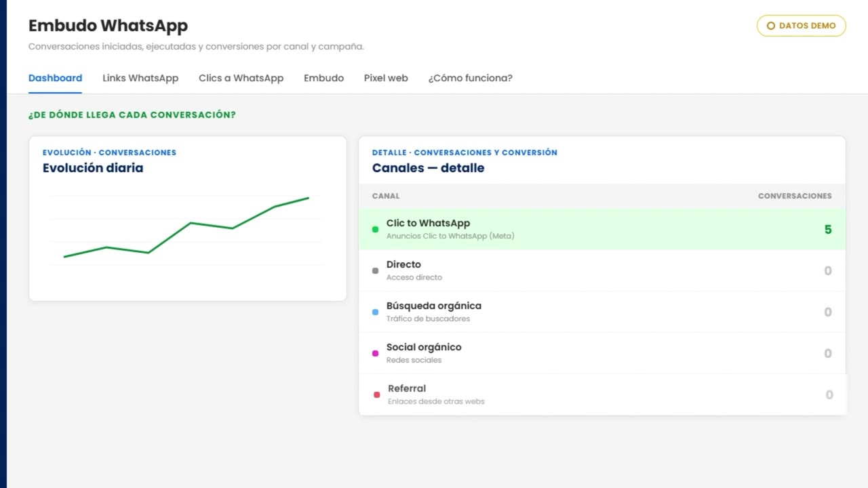
Task: Select the Social orgánico channel name
Action: 424,347
